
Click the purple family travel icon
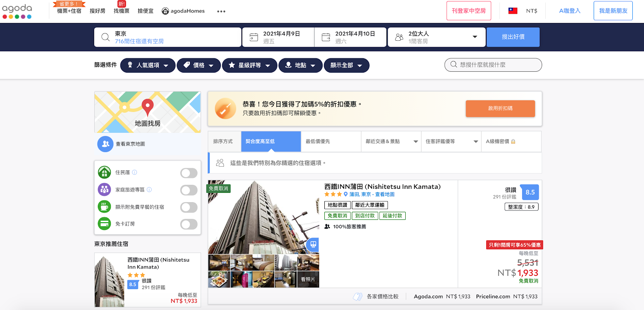105,190
